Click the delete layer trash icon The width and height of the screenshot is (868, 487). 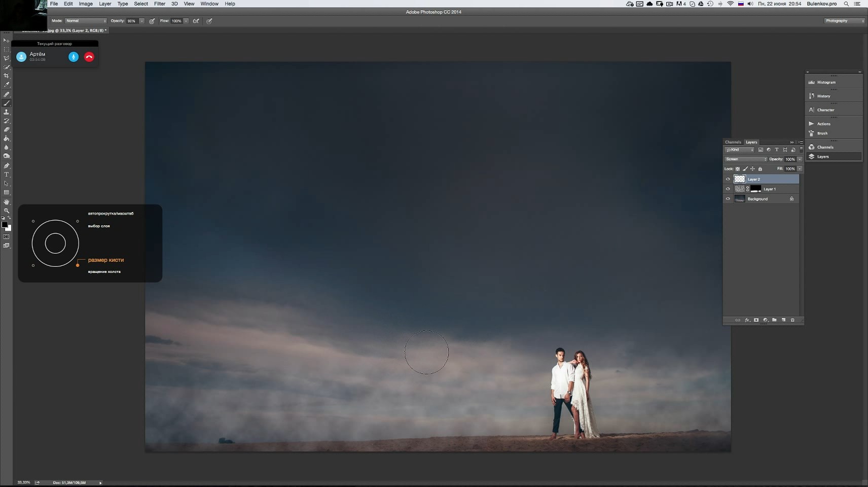(x=792, y=320)
